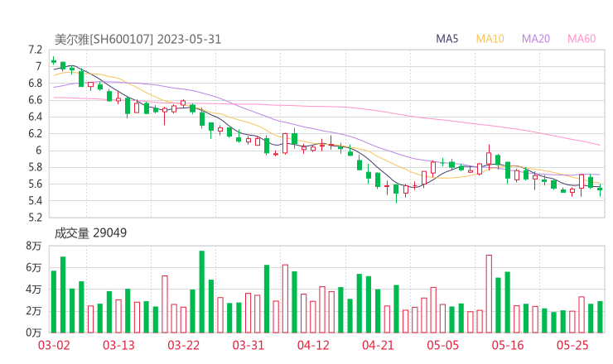Click the 5.2 price axis label
The image size is (613, 364).
tap(35, 217)
